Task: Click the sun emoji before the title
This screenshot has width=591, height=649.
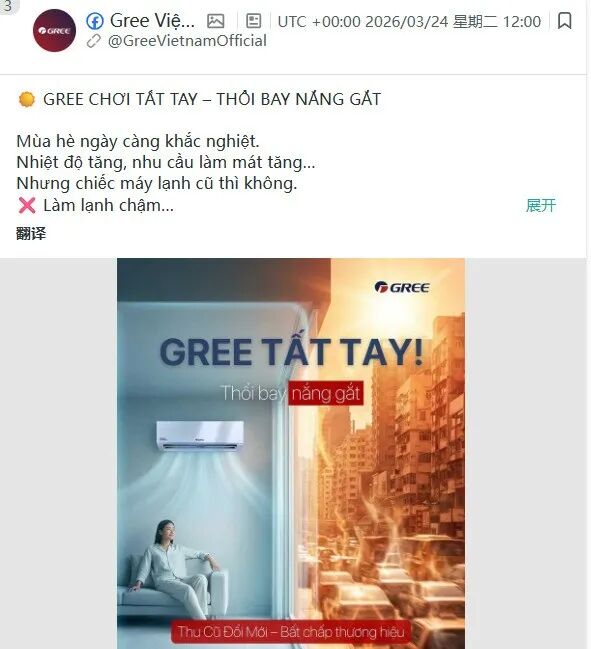Action: (x=27, y=99)
